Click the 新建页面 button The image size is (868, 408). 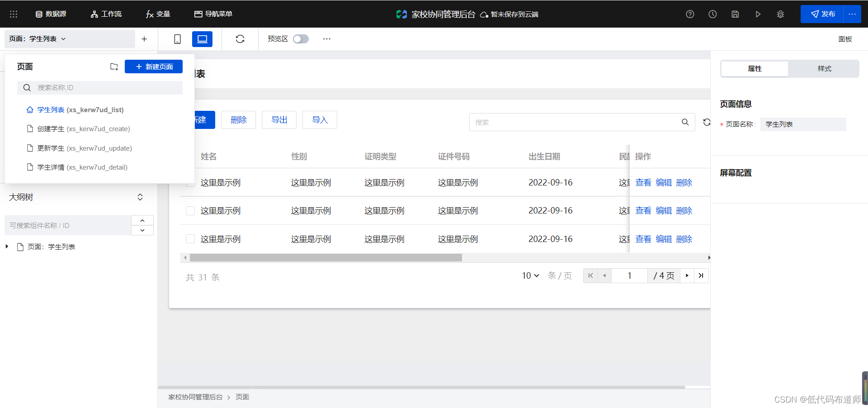[x=154, y=66]
